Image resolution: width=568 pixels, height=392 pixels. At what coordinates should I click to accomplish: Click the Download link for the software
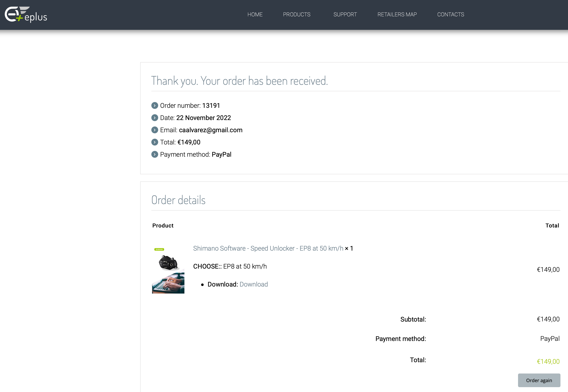254,284
